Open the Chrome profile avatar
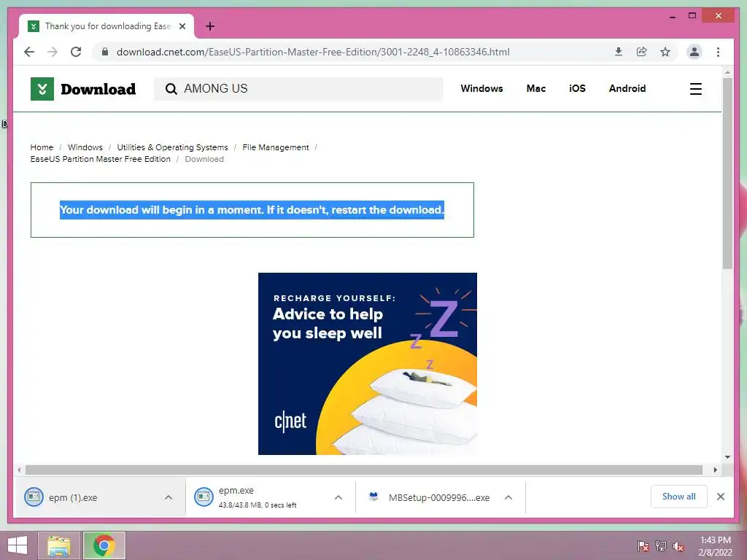747x560 pixels. (694, 52)
